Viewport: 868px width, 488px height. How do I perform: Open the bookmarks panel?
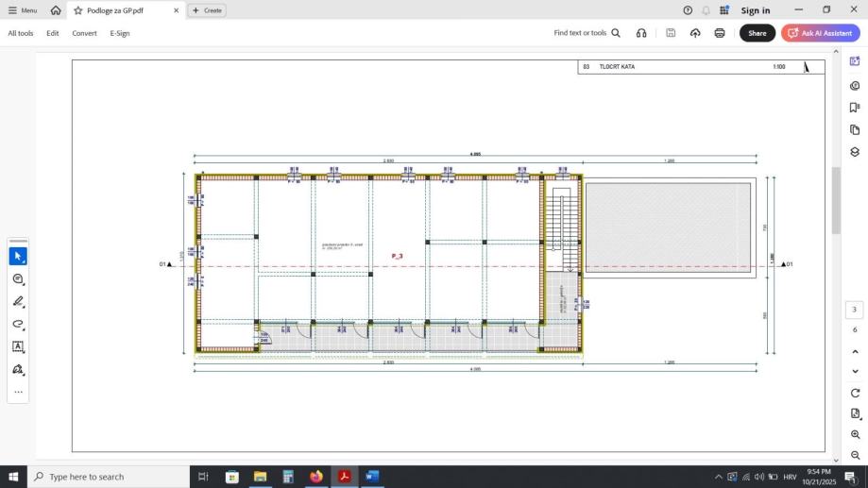pyautogui.click(x=855, y=108)
